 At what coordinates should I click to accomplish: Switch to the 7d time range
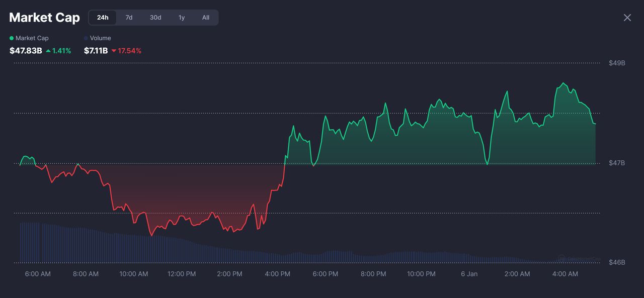click(129, 18)
